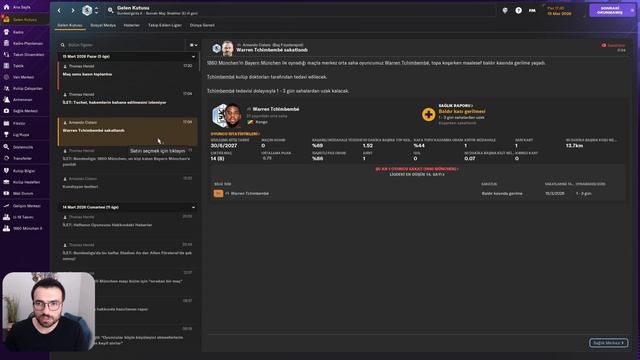Click the search magnifier in top bar
This screenshot has height=360, width=640.
coord(110,10)
